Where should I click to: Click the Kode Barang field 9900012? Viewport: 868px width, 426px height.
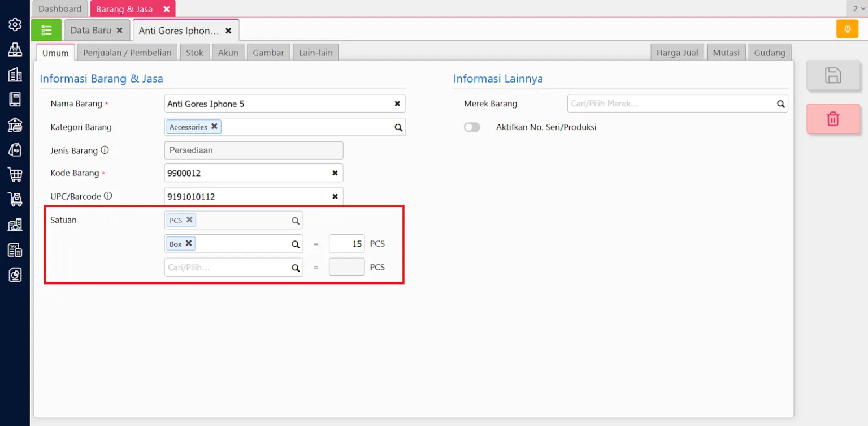coord(254,173)
